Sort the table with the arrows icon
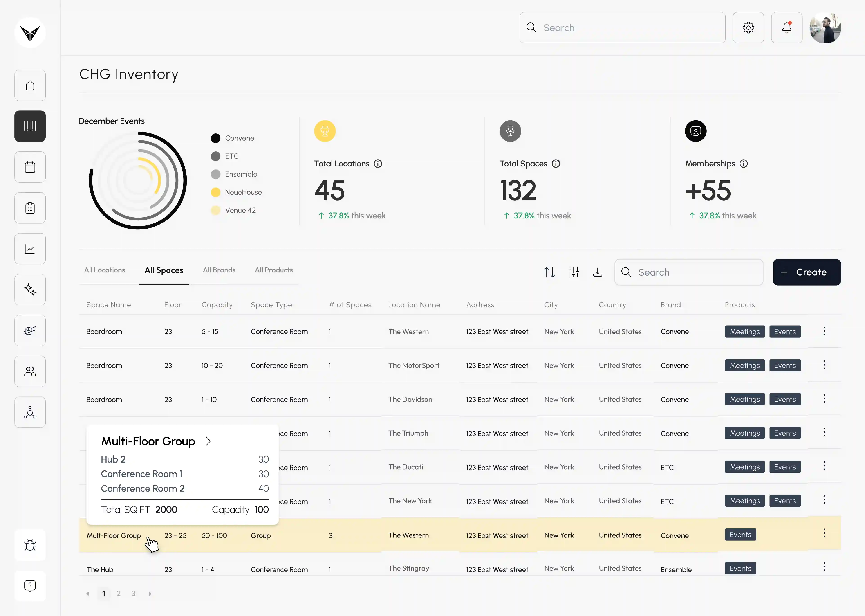The image size is (865, 616). 549,272
